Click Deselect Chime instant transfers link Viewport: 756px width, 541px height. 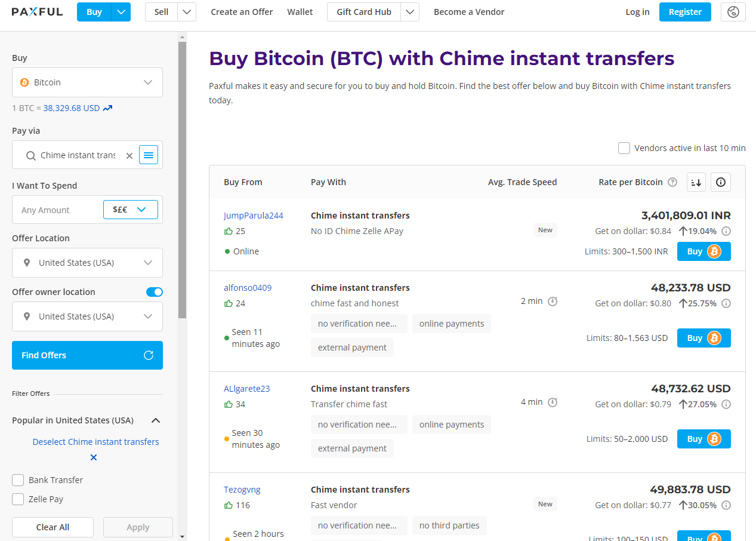(95, 442)
